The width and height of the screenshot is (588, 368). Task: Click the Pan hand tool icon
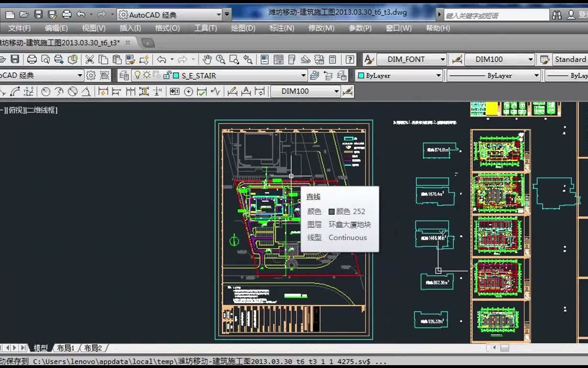pos(207,59)
